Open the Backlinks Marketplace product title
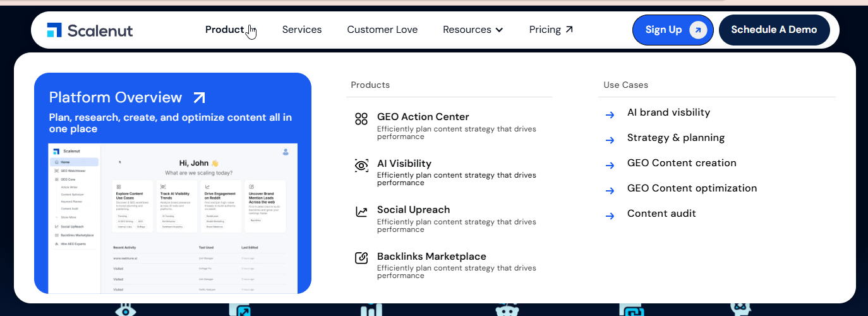 [431, 257]
